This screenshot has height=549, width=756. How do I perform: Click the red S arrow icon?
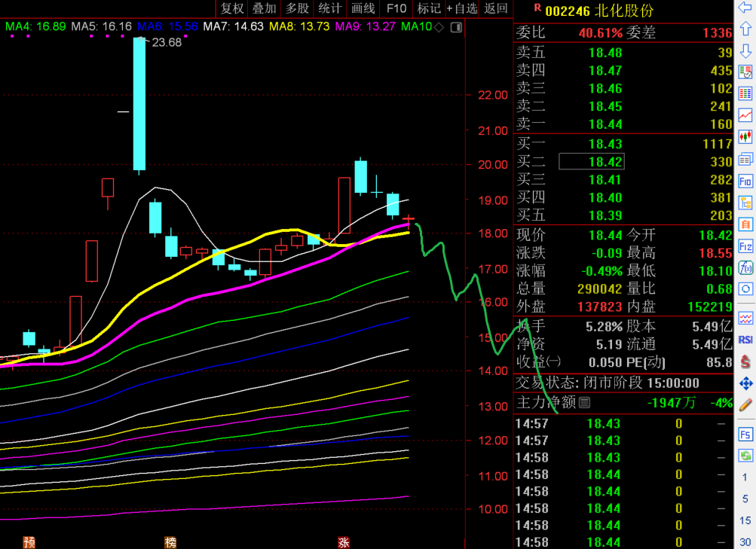point(745,361)
